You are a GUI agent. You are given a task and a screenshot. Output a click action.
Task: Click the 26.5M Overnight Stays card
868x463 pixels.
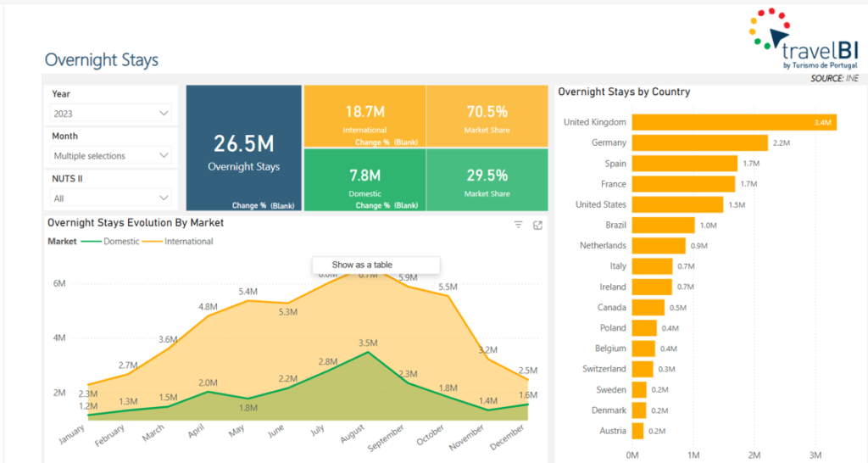tap(243, 148)
